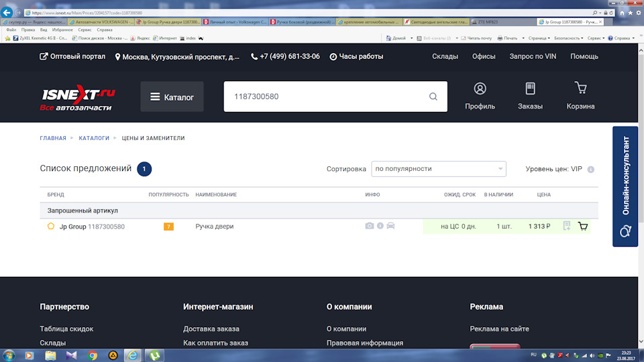This screenshot has height=362, width=644.
Task: Open the Онлайн-консультант side button
Action: coord(625,186)
